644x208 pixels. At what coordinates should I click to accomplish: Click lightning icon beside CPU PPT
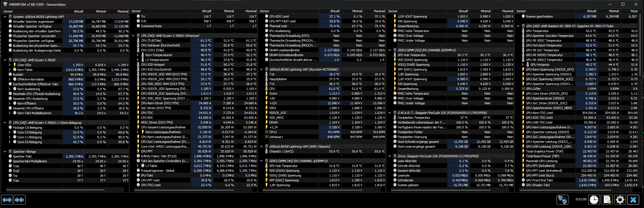point(138,151)
